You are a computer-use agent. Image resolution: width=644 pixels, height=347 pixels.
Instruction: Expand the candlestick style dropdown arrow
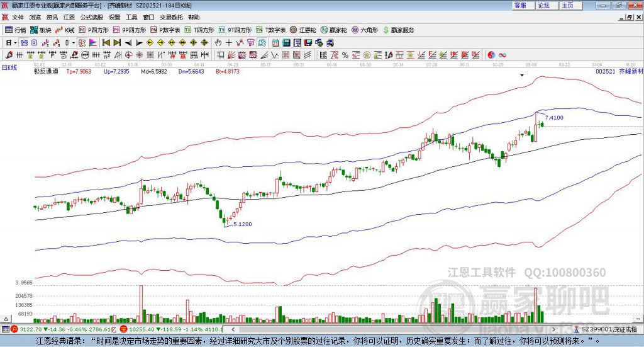(74, 43)
